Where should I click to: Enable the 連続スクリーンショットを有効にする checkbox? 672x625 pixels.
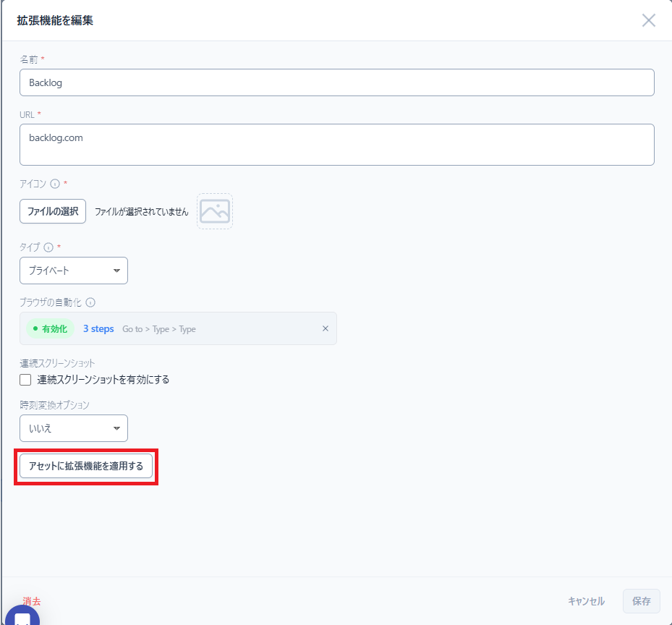[26, 380]
